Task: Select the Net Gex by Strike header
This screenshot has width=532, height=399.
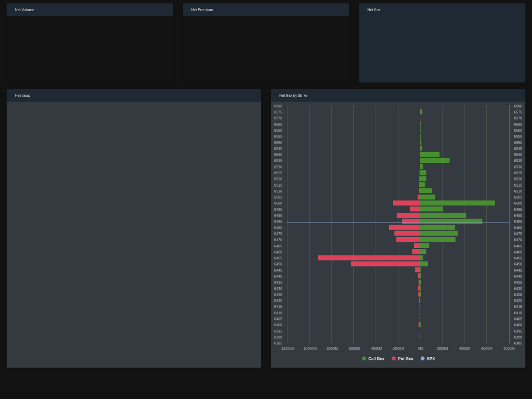Action: coord(398,95)
